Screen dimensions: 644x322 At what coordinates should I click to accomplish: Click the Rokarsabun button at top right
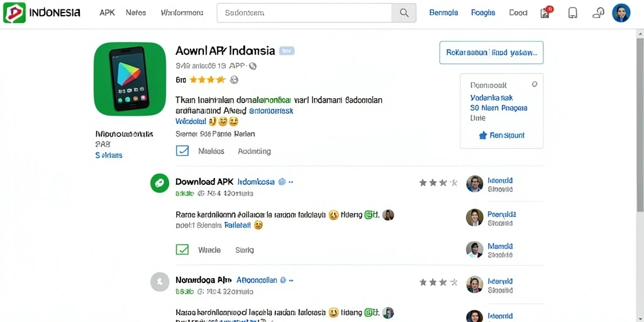491,53
